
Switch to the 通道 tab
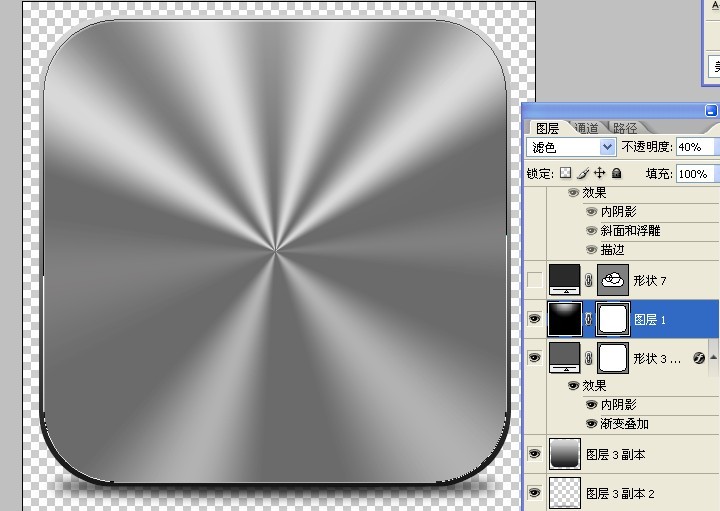coord(586,128)
